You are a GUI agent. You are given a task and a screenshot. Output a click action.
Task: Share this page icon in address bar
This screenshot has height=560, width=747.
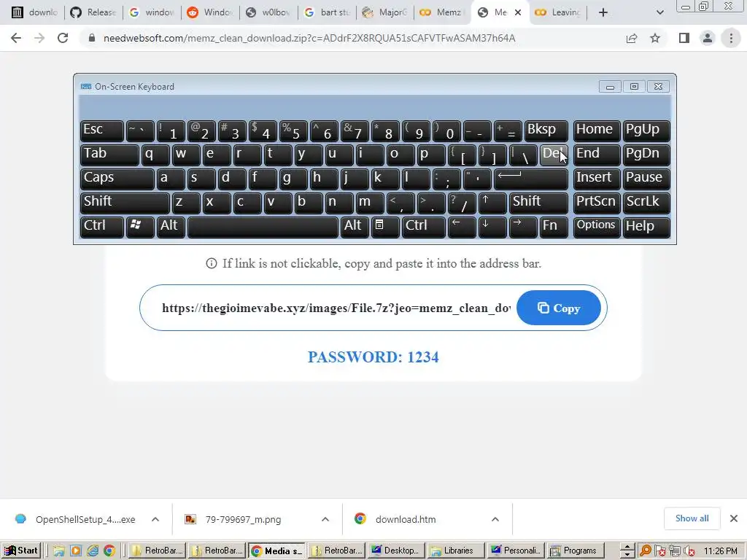click(632, 38)
